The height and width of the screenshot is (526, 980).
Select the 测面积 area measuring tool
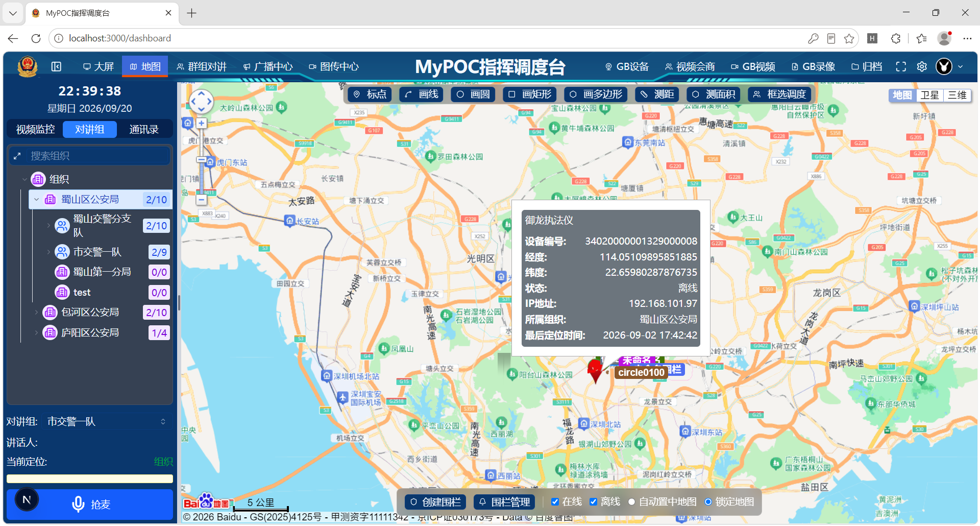[x=714, y=94]
